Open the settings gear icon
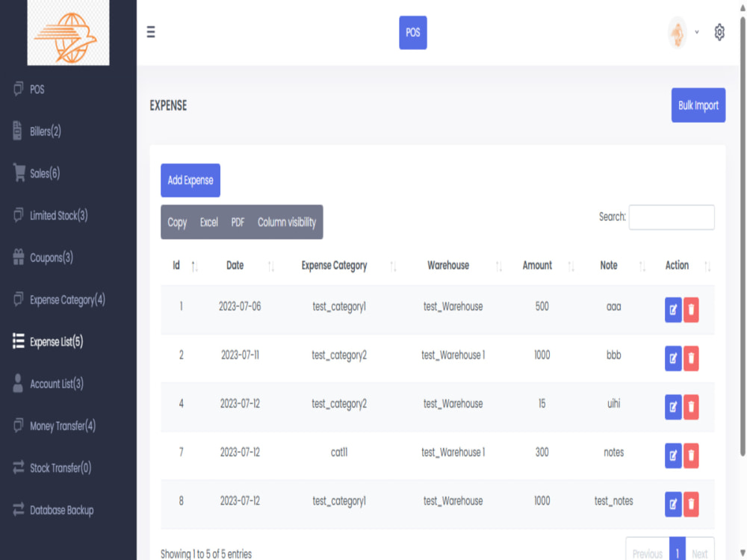This screenshot has width=747, height=560. 719,32
